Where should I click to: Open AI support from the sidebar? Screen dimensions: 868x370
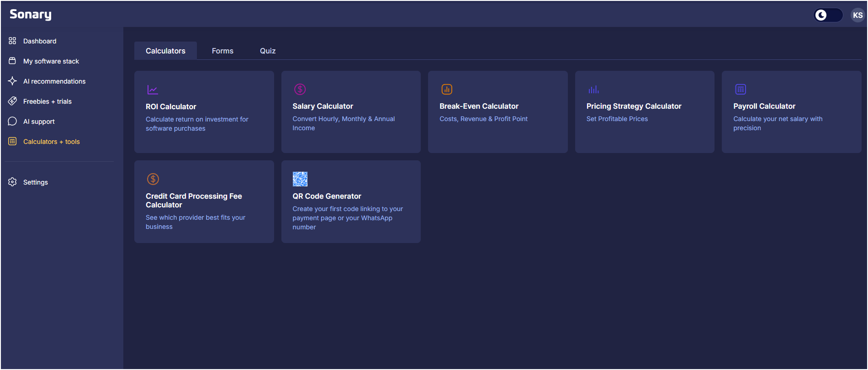(39, 122)
